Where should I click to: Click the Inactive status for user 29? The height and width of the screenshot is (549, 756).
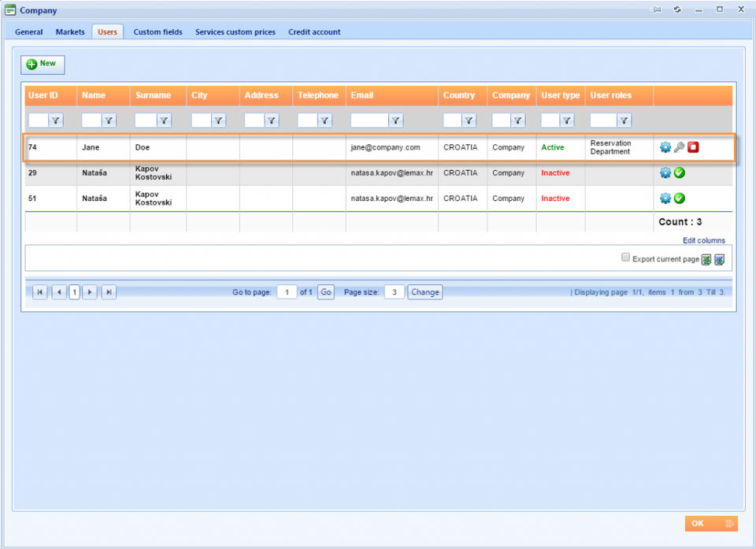click(x=555, y=172)
